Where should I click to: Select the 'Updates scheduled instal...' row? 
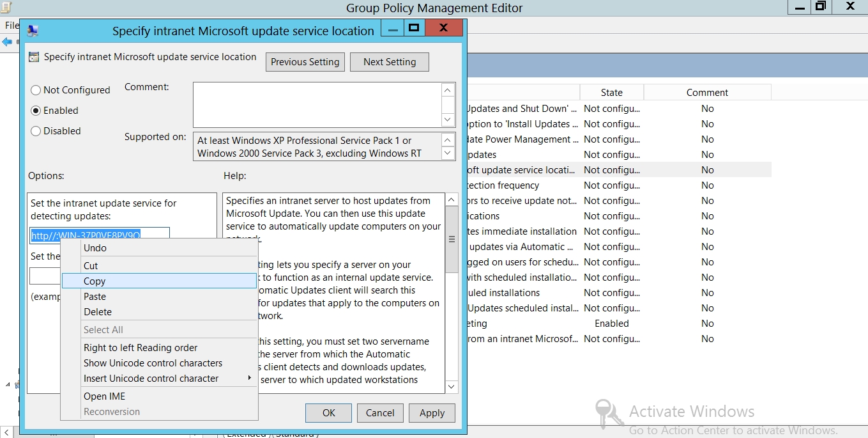pyautogui.click(x=618, y=308)
